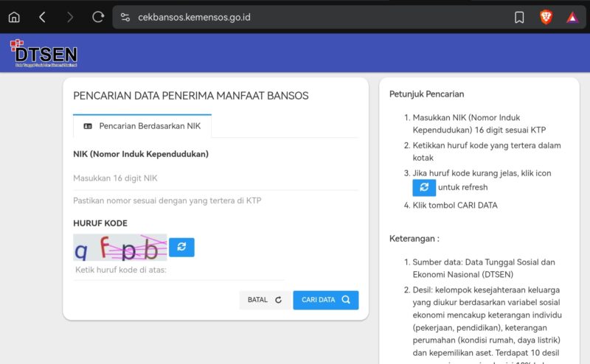Open Pencarian Berdasarkan NIK tab
This screenshot has width=590, height=364.
[142, 126]
